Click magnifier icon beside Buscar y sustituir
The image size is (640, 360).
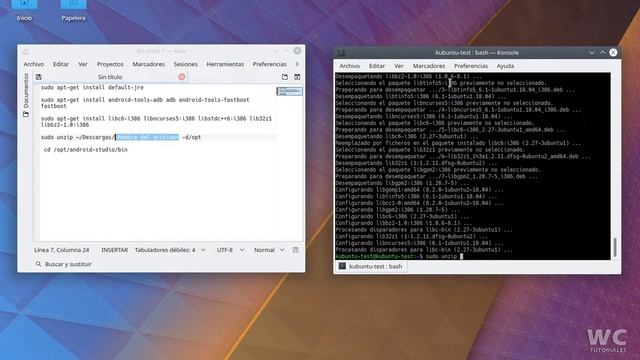(x=38, y=264)
